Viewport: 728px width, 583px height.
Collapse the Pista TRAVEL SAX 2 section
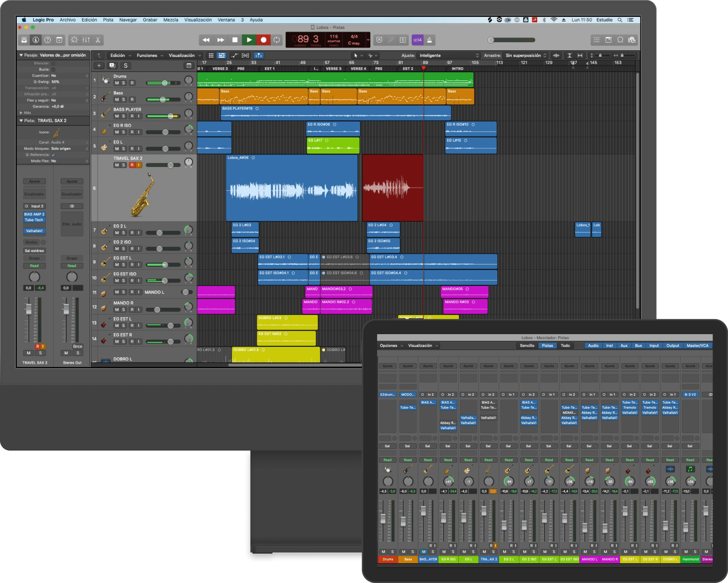pyautogui.click(x=21, y=121)
